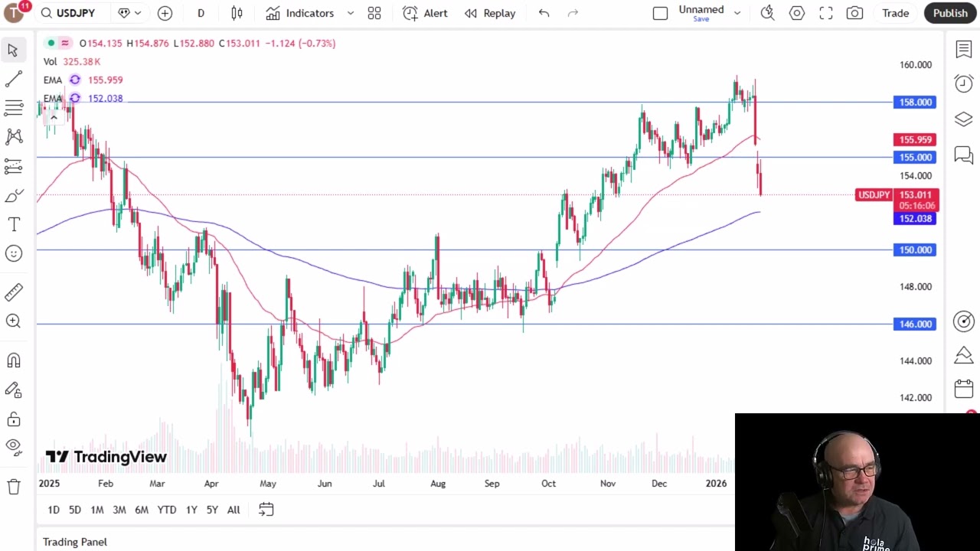Collapse the indicator legend with caret
The height and width of the screenshot is (551, 980).
(x=54, y=117)
